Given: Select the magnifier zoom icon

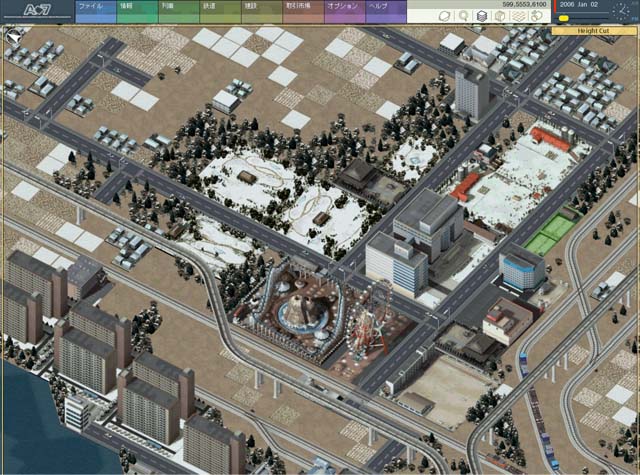Looking at the screenshot, I should click(464, 16).
